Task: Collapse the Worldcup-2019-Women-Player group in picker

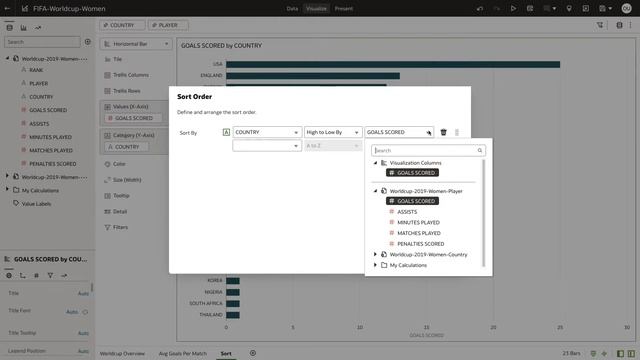Action: pos(376,191)
